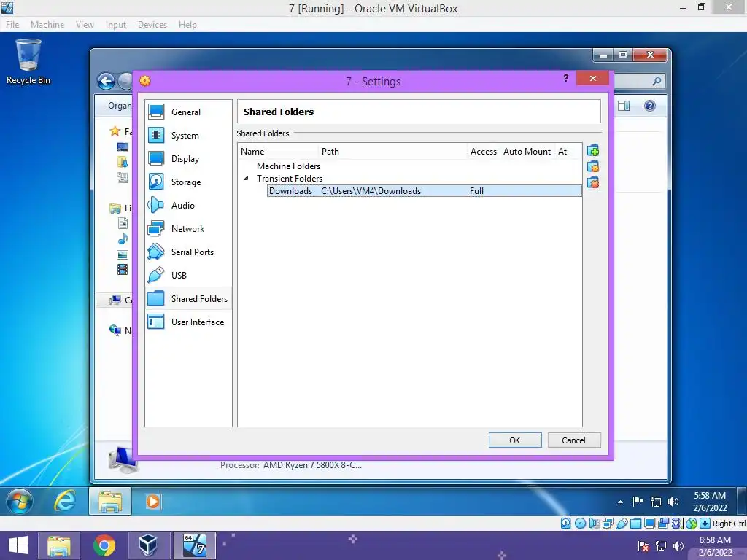Select General settings category
The image size is (747, 560).
click(x=189, y=112)
